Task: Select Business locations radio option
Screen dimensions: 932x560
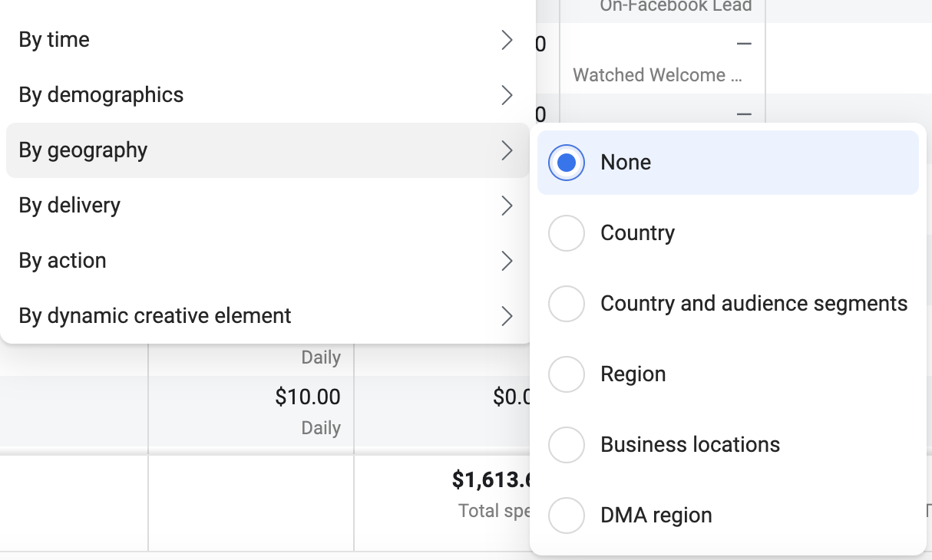Action: point(567,445)
